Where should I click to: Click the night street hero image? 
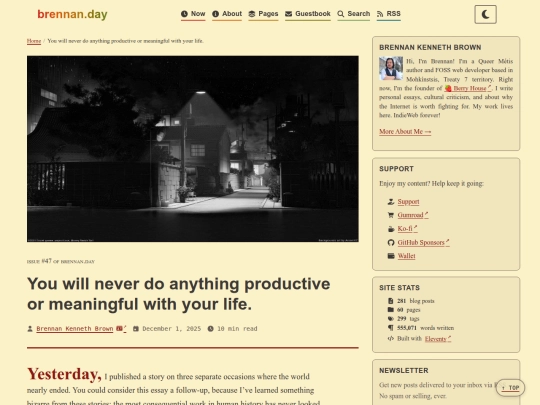pos(193,149)
